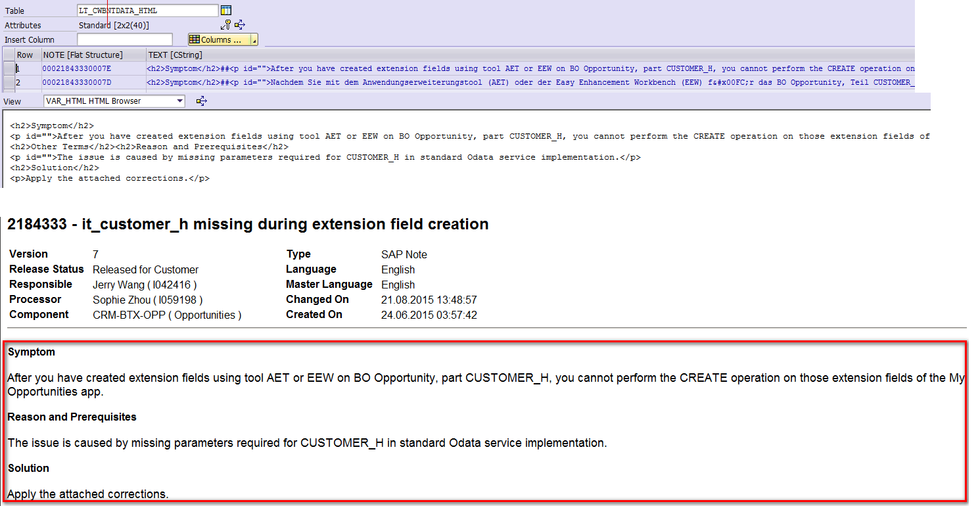This screenshot has width=980, height=506.
Task: Click the arrow icon next to the key icon
Action: pyautogui.click(x=240, y=25)
